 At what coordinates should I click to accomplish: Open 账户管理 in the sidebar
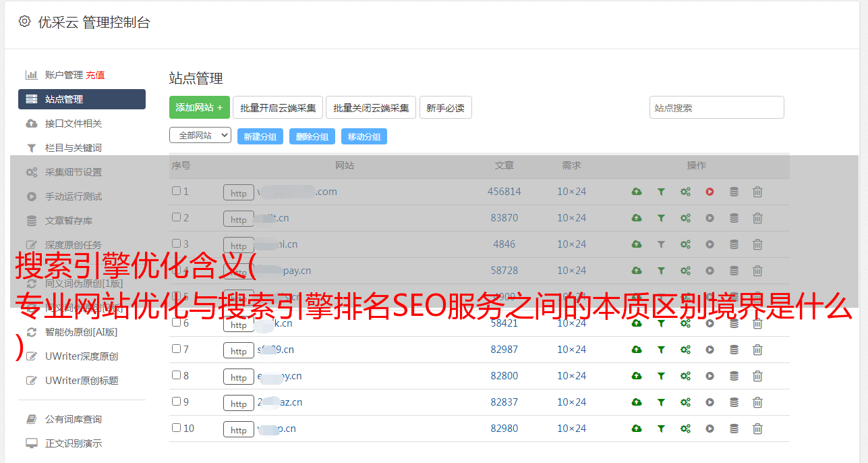coord(64,75)
